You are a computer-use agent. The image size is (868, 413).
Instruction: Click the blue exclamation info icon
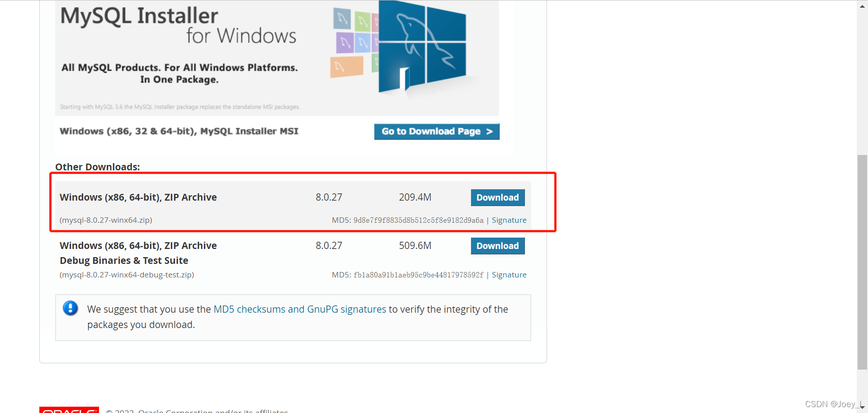tap(71, 308)
